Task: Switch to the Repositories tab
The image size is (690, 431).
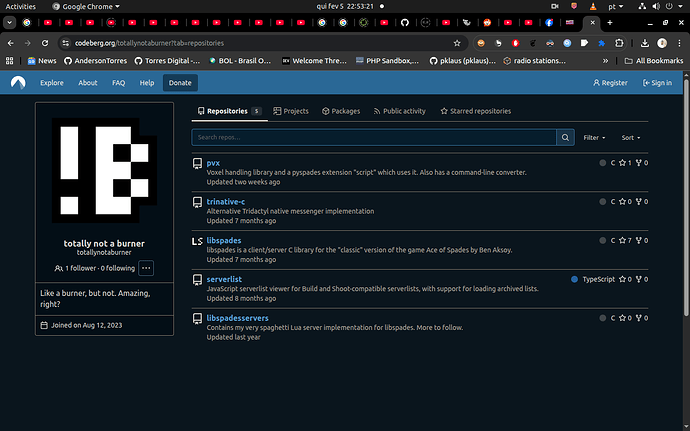Action: pos(229,111)
